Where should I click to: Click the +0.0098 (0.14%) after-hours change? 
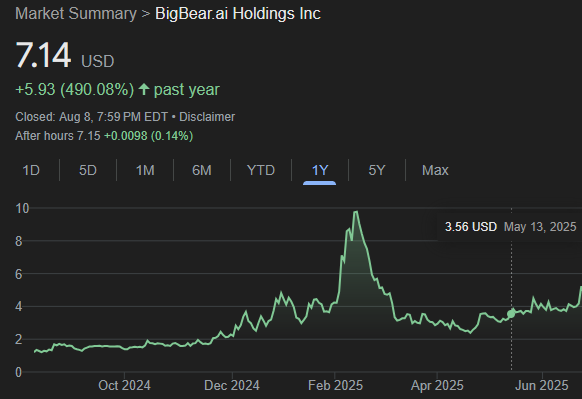[x=148, y=136]
